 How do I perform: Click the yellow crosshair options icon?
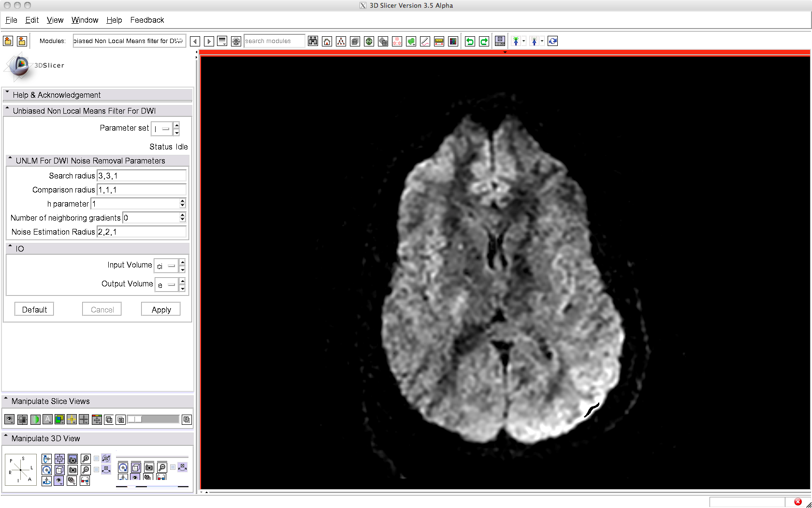click(72, 419)
